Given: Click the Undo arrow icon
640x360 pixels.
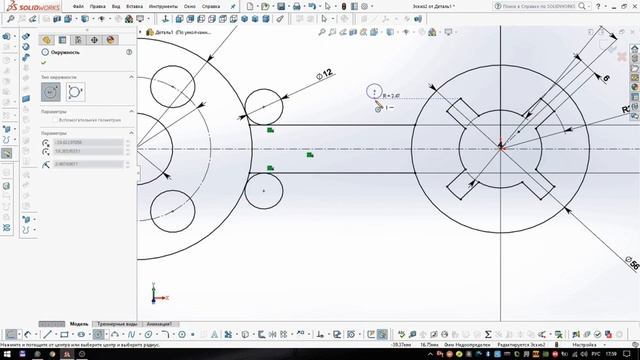Looking at the screenshot, I should click(312, 7).
